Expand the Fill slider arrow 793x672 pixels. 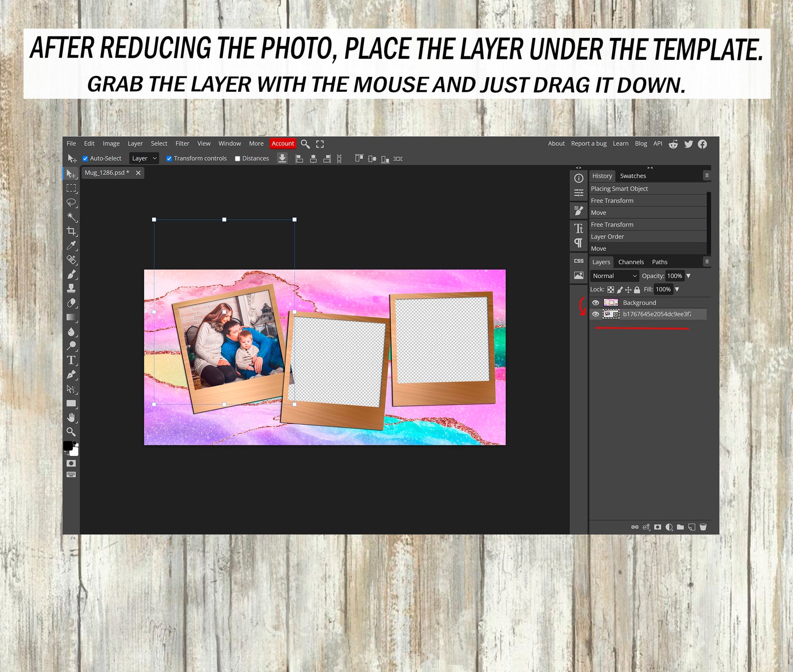pos(677,290)
